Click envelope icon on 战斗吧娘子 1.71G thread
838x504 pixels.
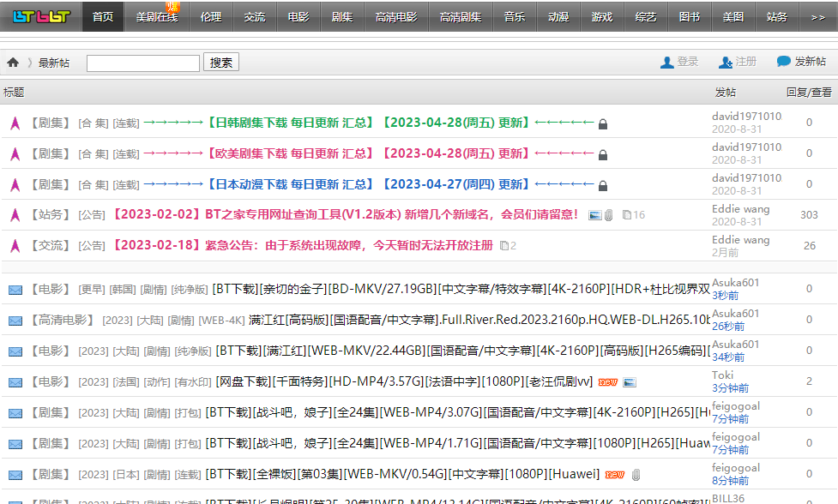[15, 444]
